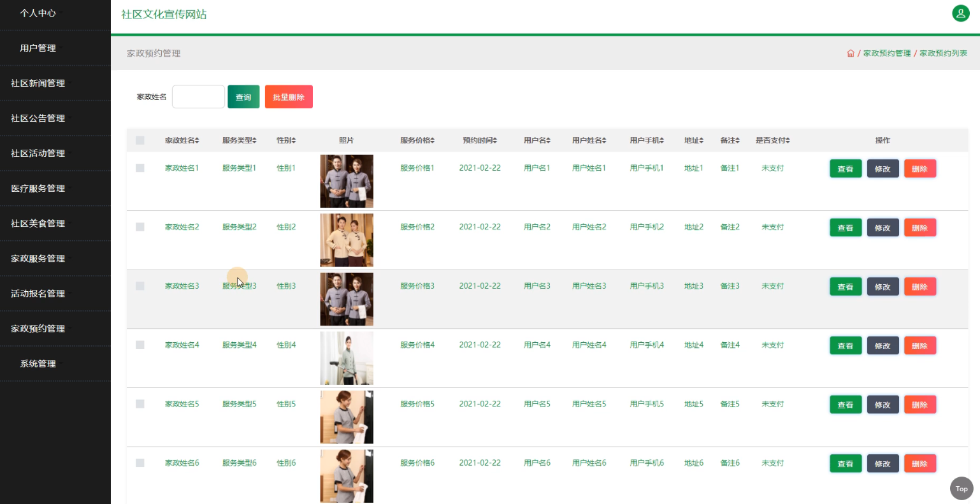This screenshot has width=980, height=504.
Task: Open the photo thumbnail of 家政姓名5
Action: coord(347,417)
